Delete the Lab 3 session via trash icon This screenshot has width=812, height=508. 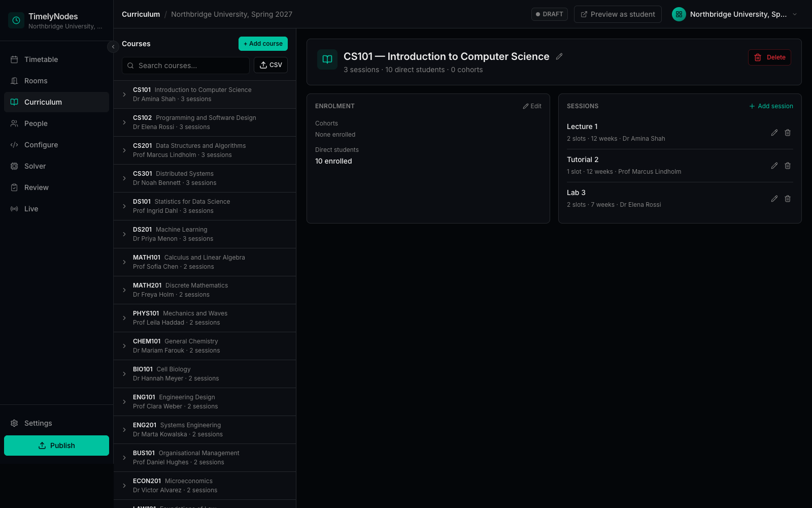click(x=788, y=199)
